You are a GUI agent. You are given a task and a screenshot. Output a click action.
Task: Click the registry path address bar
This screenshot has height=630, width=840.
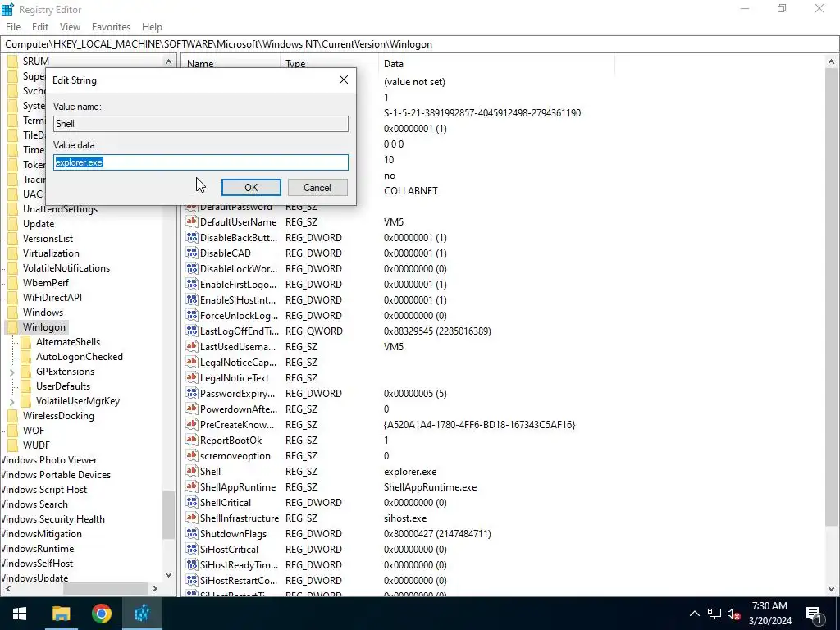point(420,44)
